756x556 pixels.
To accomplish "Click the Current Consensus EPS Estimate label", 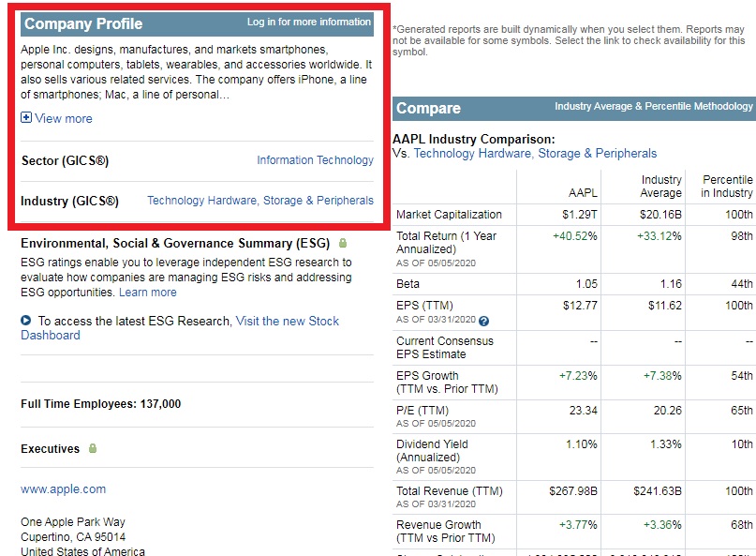I will [445, 348].
